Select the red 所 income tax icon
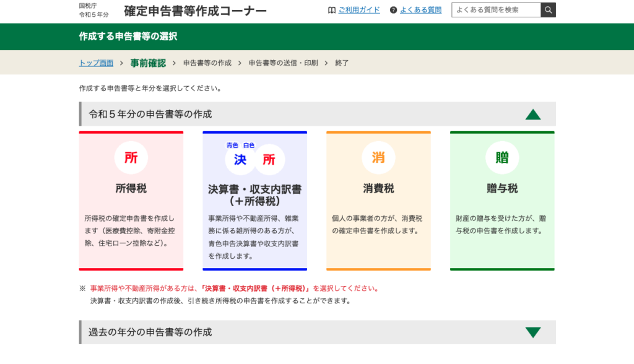Viewport: 634px width, 364px height. pyautogui.click(x=131, y=157)
